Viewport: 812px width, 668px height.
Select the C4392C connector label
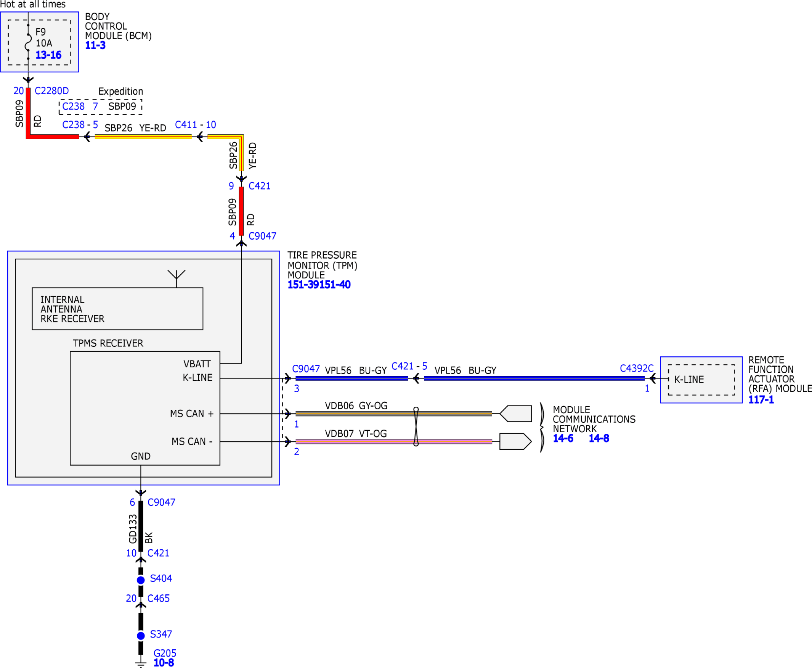tap(637, 368)
